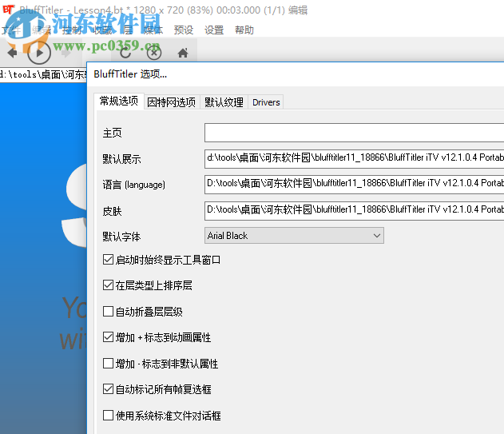Switch to the 默认纹理 tab
Viewport: 504px width, 434px height.
(x=224, y=102)
